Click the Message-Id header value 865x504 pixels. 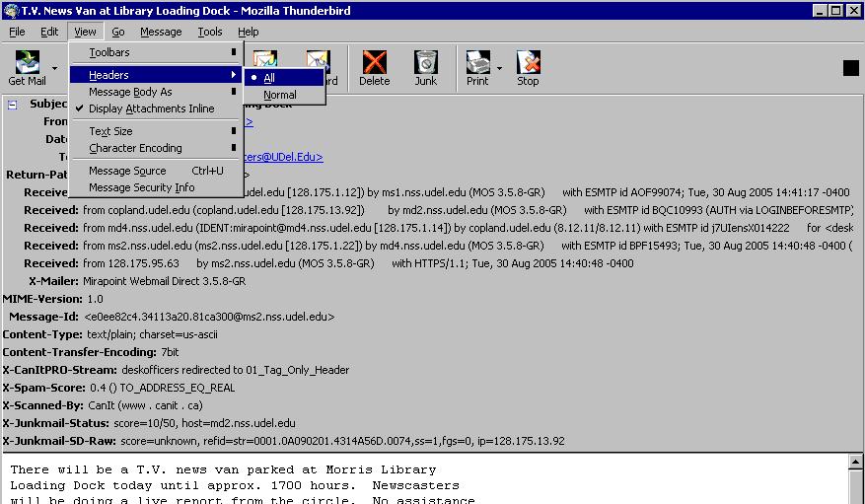(209, 317)
